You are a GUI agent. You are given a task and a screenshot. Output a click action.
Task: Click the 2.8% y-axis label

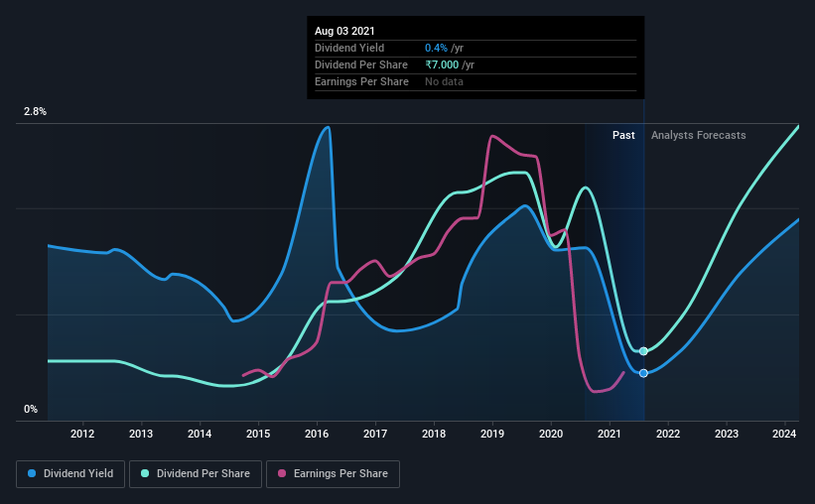(x=36, y=112)
